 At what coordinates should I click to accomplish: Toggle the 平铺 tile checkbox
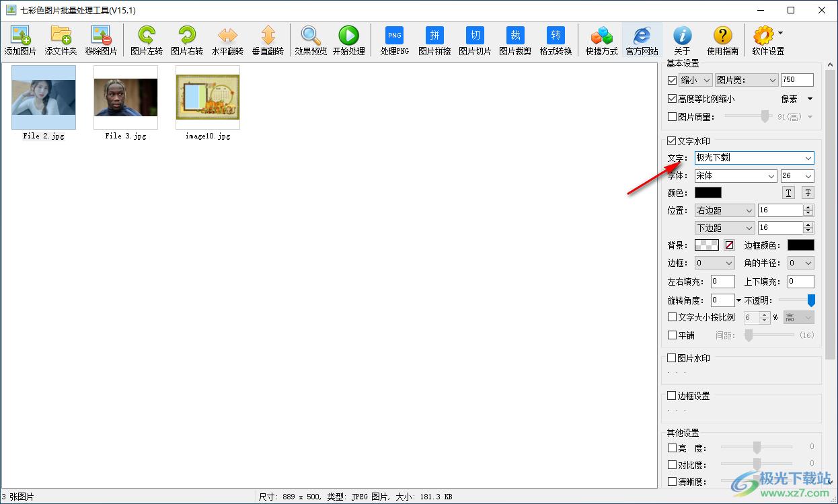tap(672, 335)
